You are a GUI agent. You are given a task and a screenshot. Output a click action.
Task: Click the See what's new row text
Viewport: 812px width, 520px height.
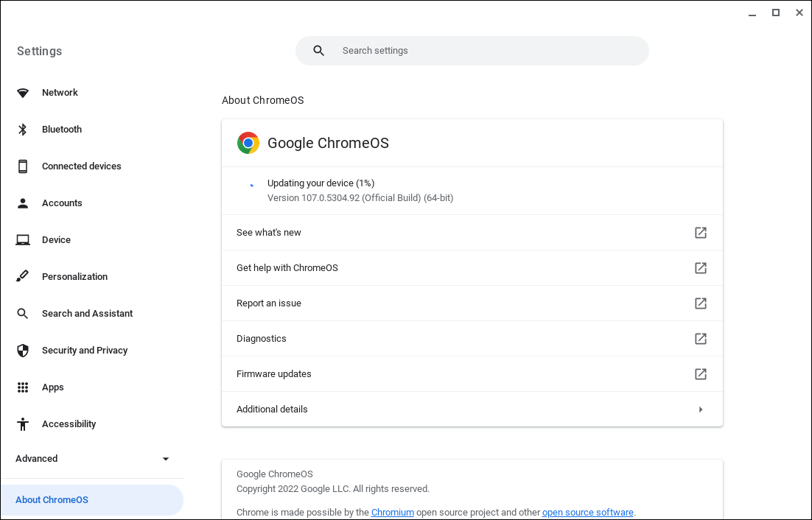(x=268, y=232)
